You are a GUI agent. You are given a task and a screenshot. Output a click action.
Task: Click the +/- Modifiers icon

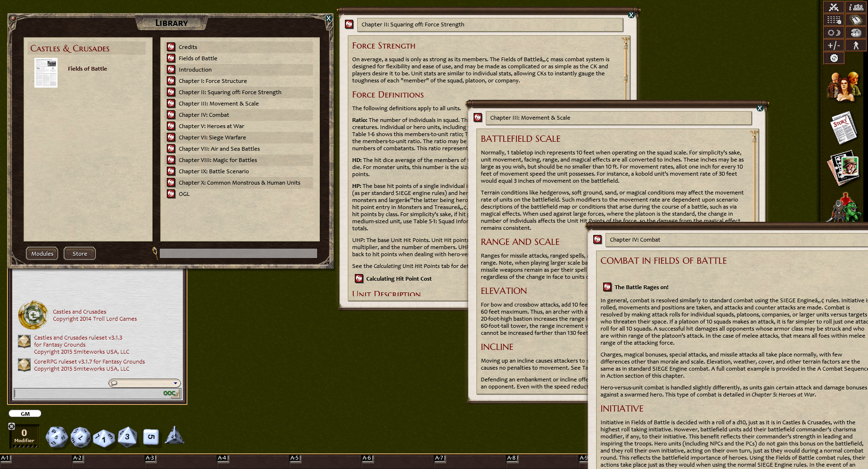[834, 45]
